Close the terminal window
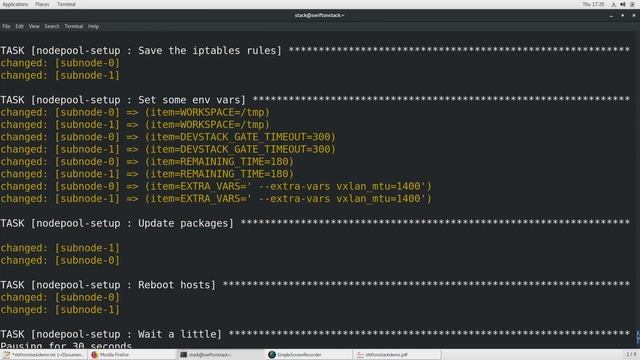Viewport: 640px width, 360px height. tap(634, 16)
